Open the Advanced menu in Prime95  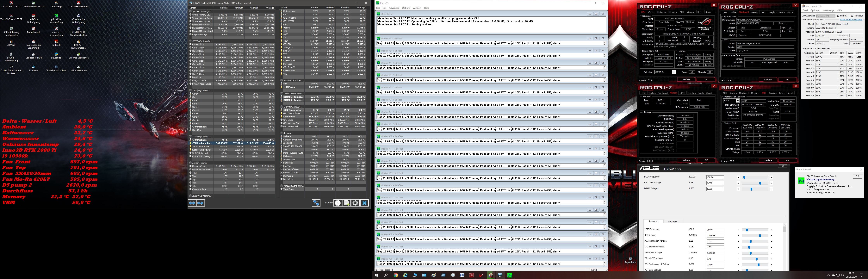coord(394,8)
